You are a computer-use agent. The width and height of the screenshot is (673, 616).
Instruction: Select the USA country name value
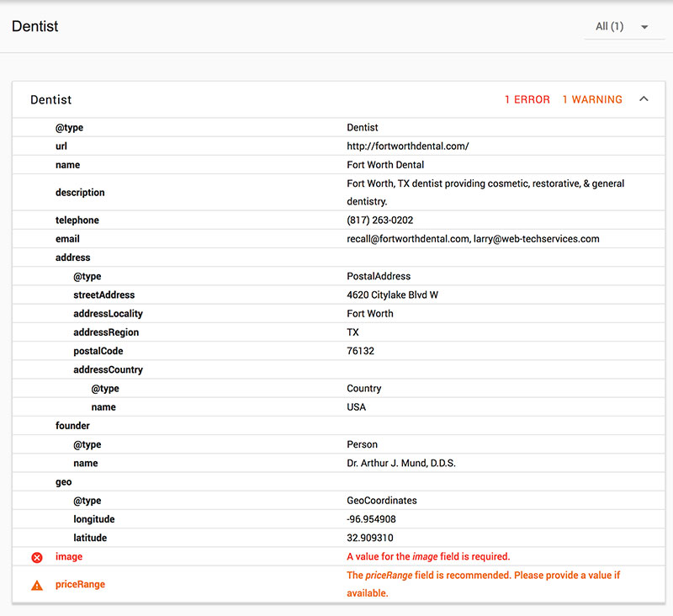pyautogui.click(x=356, y=407)
